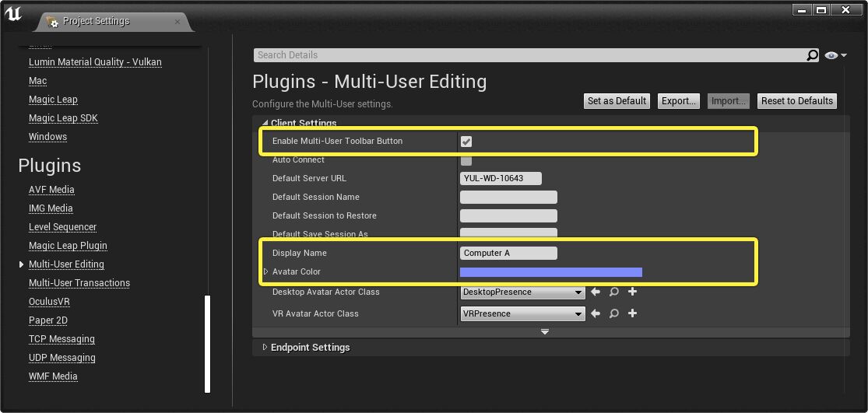Click the plus icon beside VRPresence
868x413 pixels.
click(x=632, y=314)
